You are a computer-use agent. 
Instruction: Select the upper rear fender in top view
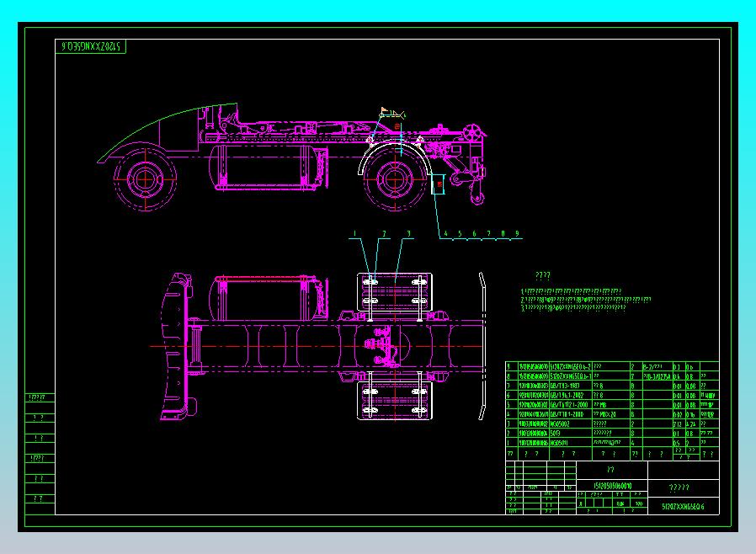click(394, 292)
